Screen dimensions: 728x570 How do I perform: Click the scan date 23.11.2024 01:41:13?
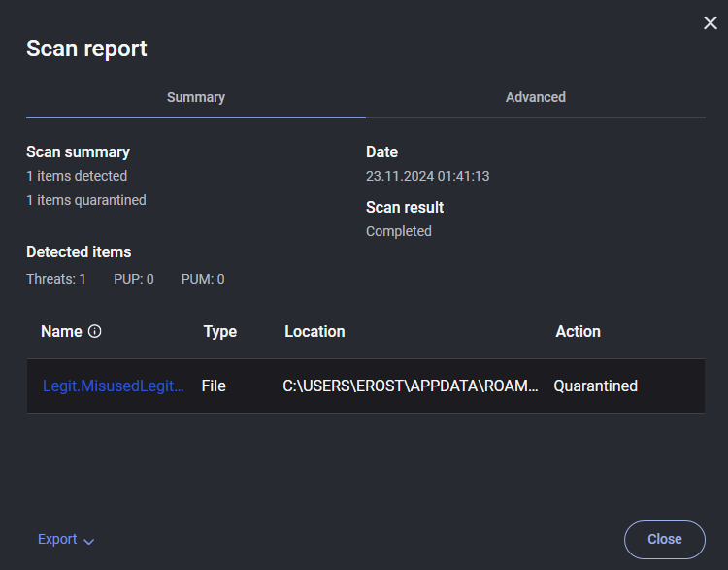pos(427,176)
